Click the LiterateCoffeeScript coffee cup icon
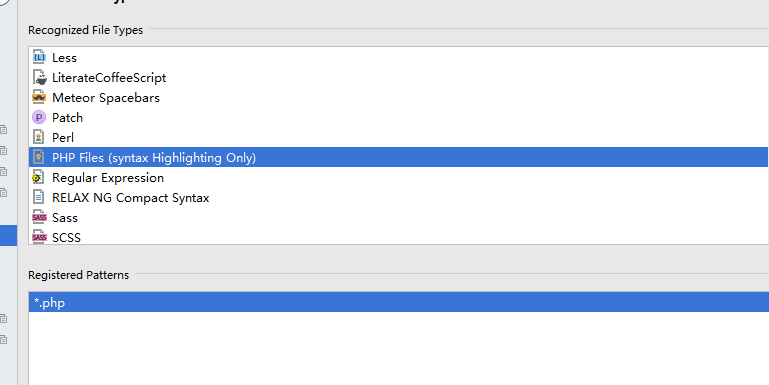 39,77
